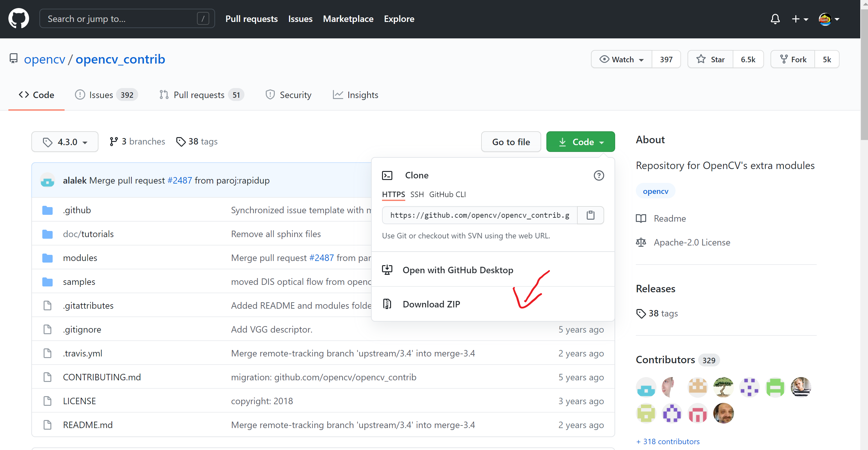Click the clone URL text field
The height and width of the screenshot is (450, 868).
tap(480, 215)
